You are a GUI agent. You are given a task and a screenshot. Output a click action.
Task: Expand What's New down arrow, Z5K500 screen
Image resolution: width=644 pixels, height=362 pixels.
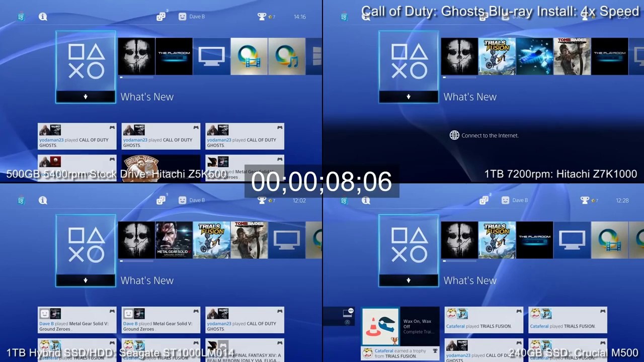point(86,97)
